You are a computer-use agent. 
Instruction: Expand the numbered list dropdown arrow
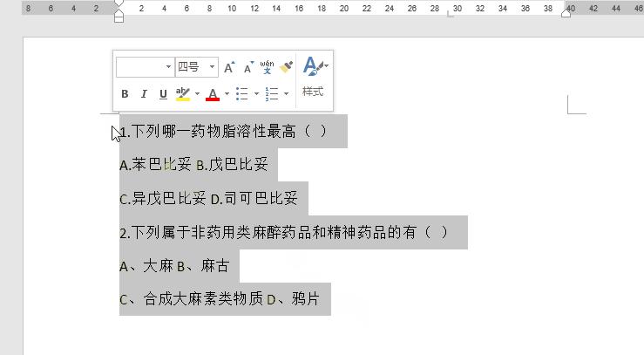click(286, 94)
